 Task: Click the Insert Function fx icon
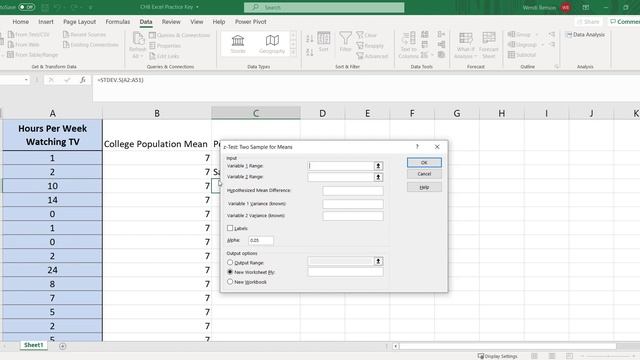pos(83,80)
